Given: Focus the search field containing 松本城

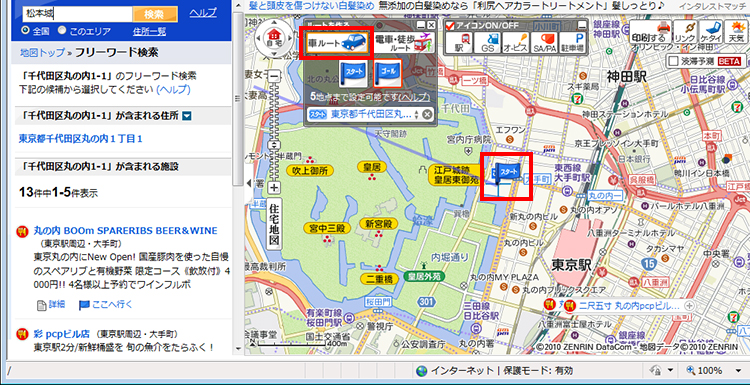Looking at the screenshot, I should coord(77,13).
